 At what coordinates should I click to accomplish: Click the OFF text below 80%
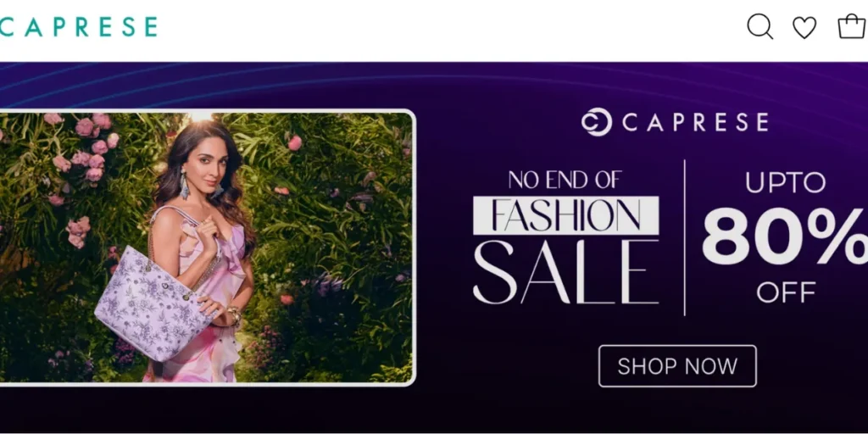[786, 292]
